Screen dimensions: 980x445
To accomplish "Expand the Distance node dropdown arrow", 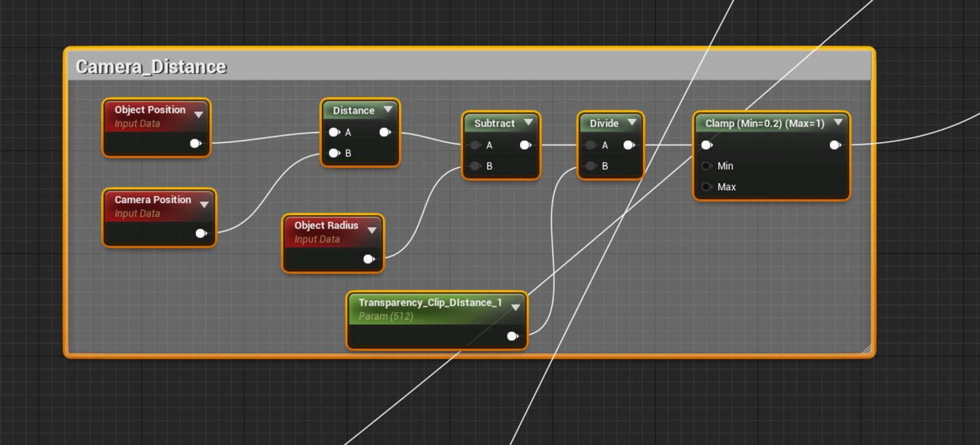I will (388, 110).
